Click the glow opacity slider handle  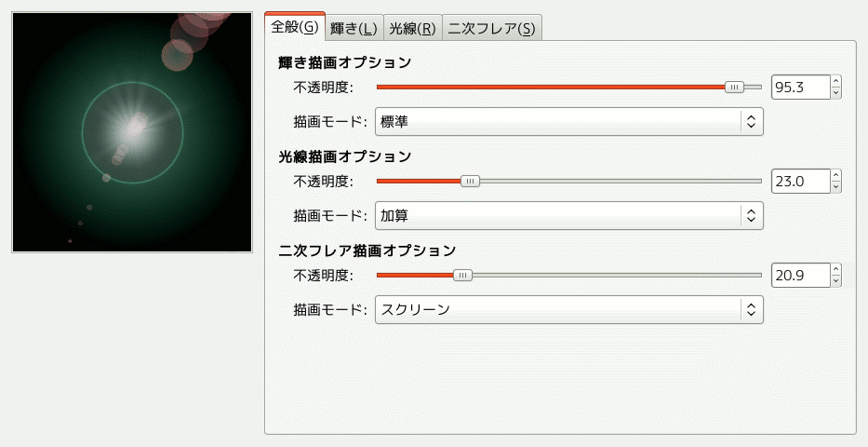pos(735,87)
